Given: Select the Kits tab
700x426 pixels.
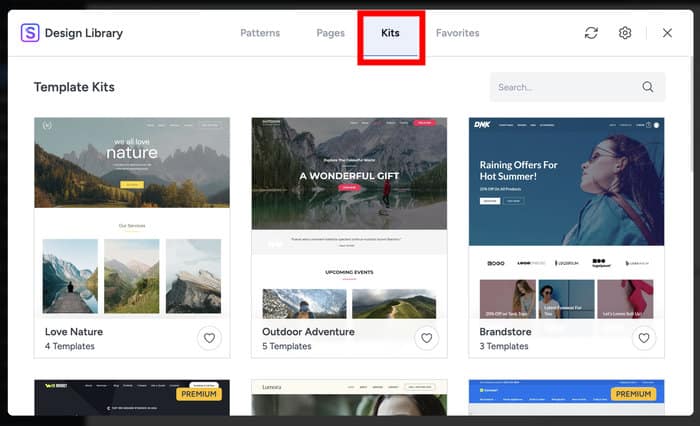Looking at the screenshot, I should click(x=390, y=33).
